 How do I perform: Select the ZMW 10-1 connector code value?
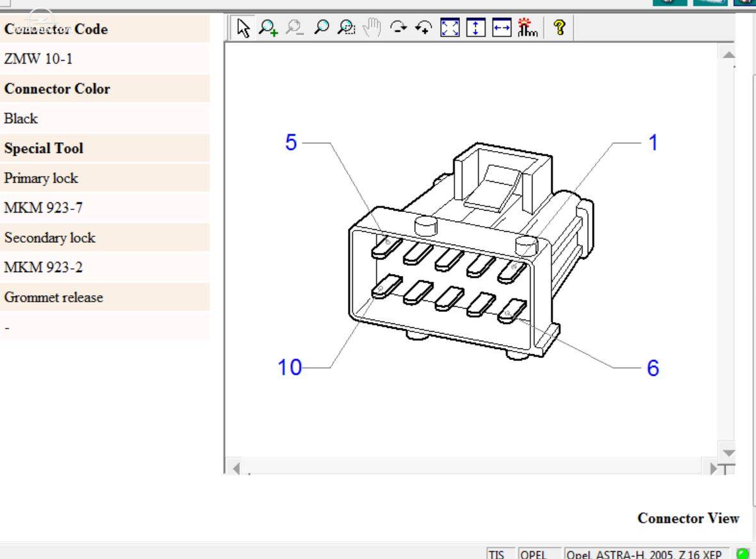38,59
